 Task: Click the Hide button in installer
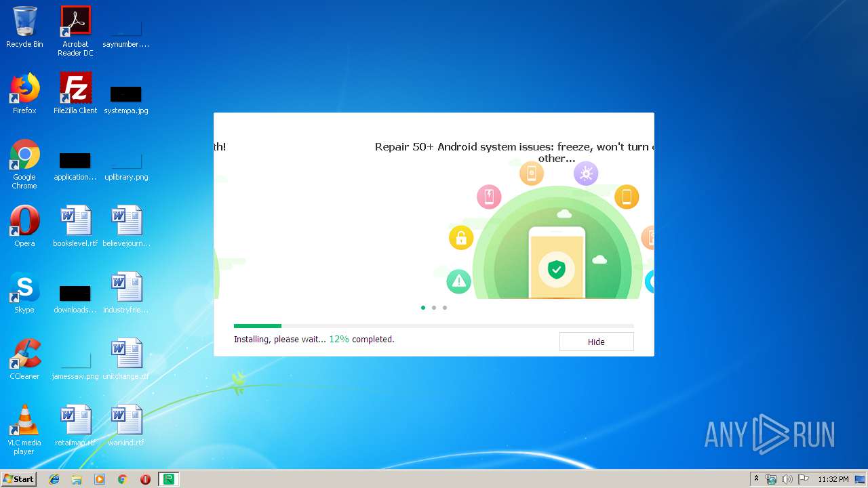(x=596, y=342)
